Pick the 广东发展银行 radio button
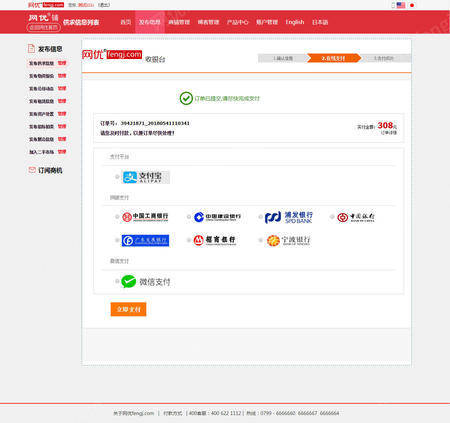The height and width of the screenshot is (423, 450). click(117, 240)
